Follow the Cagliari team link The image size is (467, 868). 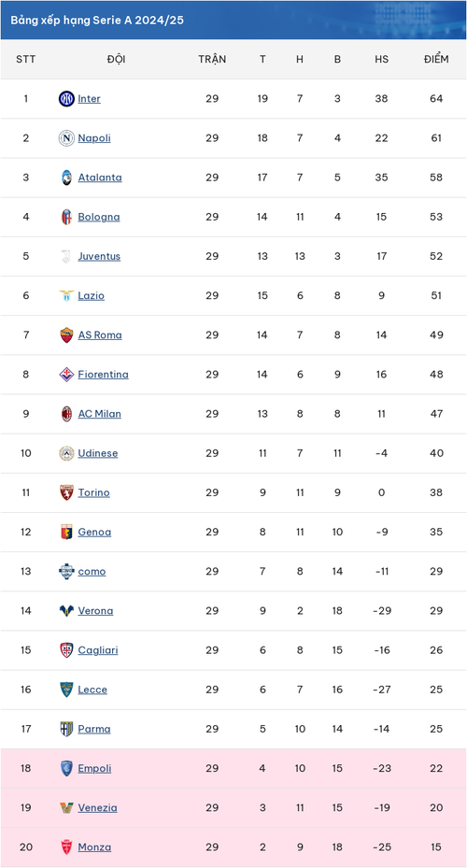(x=98, y=650)
